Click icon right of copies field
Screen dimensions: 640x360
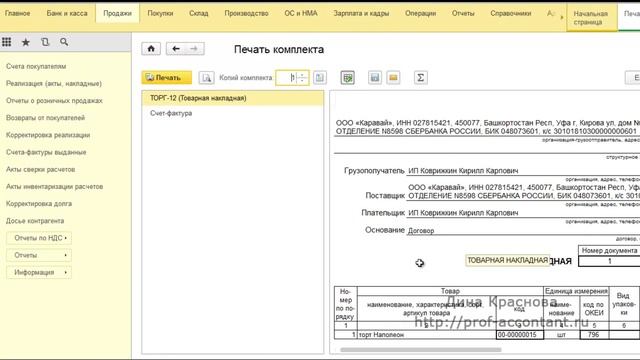point(320,78)
